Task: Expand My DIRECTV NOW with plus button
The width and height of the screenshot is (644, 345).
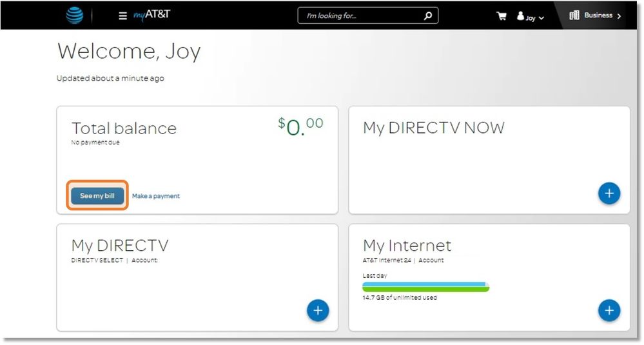Action: coord(609,193)
